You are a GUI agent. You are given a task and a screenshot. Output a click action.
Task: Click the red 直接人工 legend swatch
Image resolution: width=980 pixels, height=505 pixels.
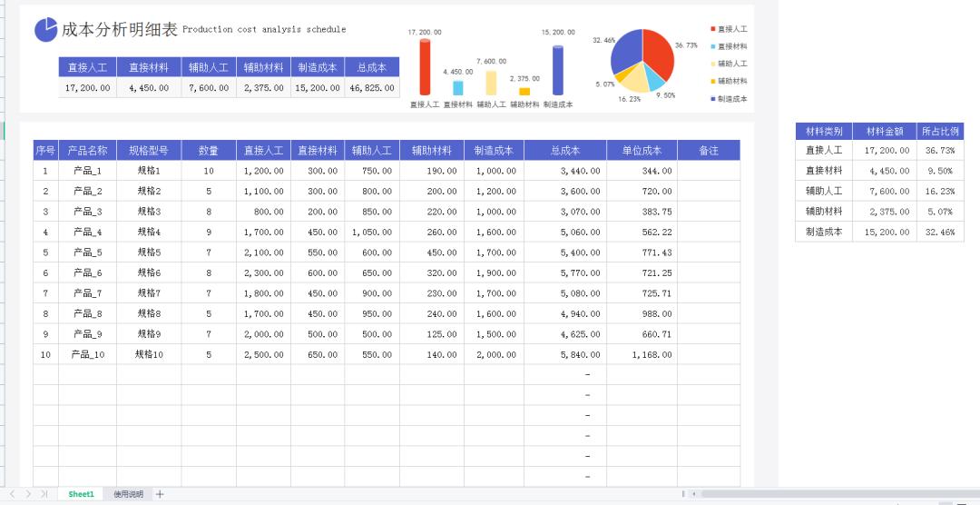(713, 30)
